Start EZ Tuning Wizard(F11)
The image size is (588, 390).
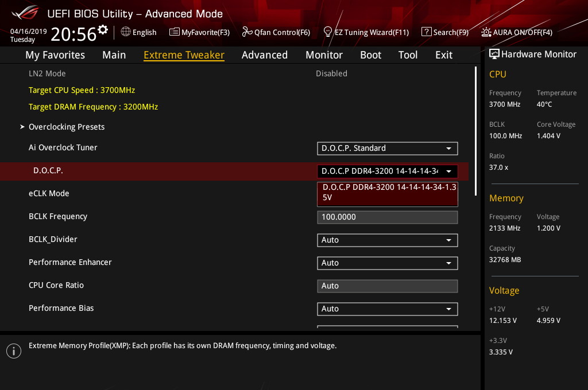pos(366,32)
